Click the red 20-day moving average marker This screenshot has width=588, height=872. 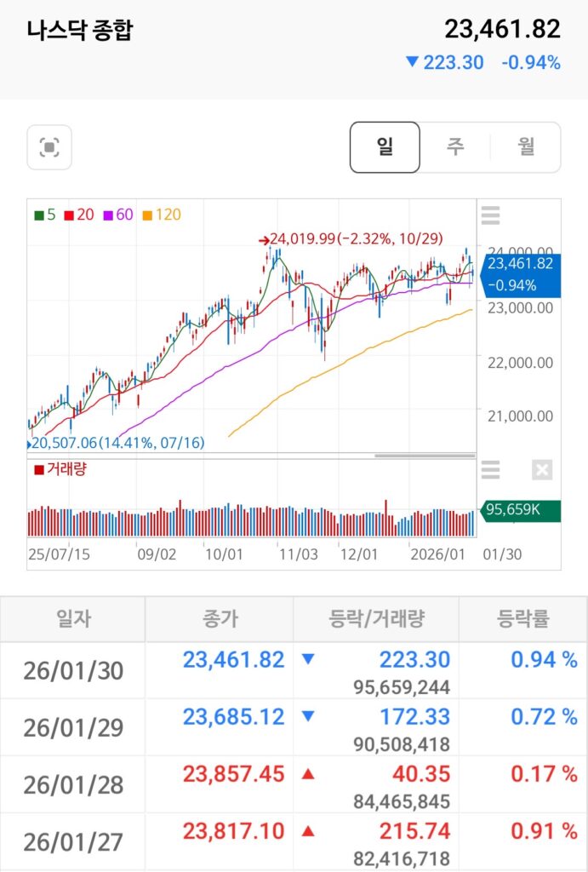click(70, 215)
